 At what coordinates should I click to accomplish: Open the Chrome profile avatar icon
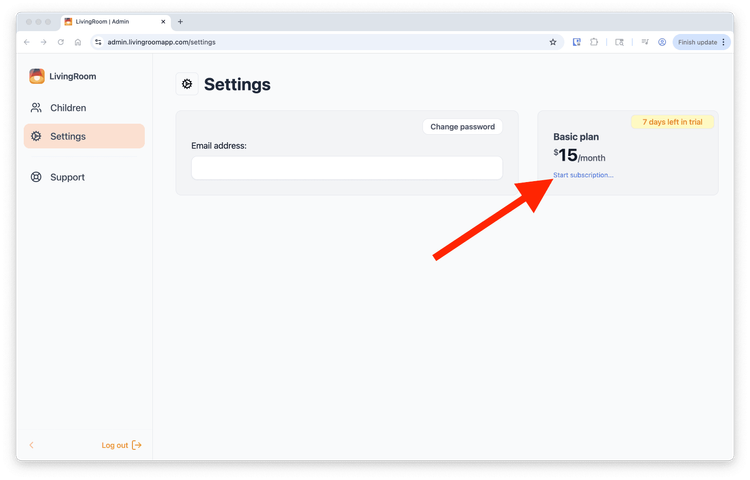click(x=662, y=42)
